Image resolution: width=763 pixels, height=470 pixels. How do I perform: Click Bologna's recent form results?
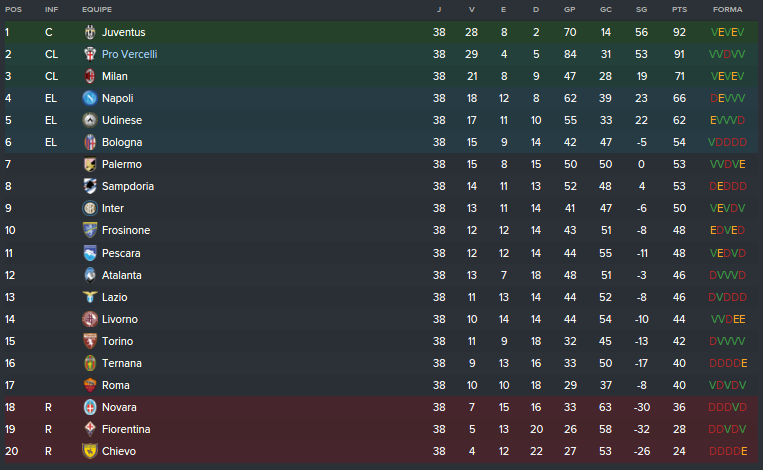727,142
